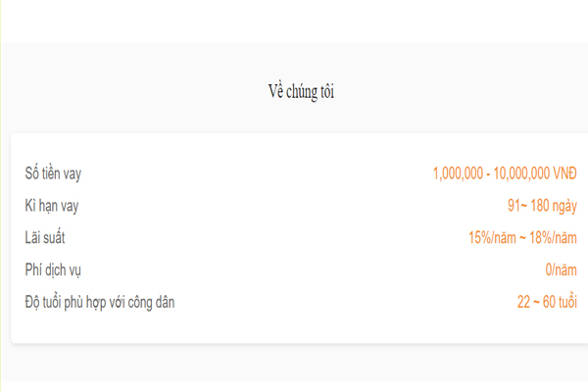
Task: Select the 'Số tiền vay' label
Action: click(x=53, y=173)
